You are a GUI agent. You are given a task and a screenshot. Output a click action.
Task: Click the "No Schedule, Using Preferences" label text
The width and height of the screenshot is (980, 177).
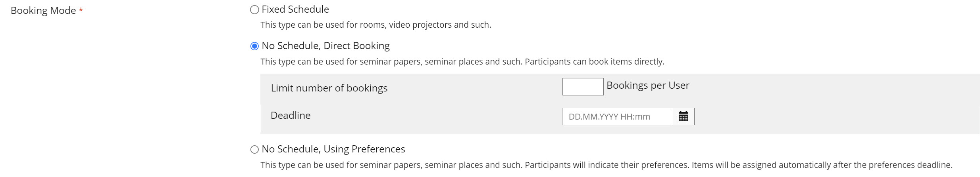click(x=333, y=149)
